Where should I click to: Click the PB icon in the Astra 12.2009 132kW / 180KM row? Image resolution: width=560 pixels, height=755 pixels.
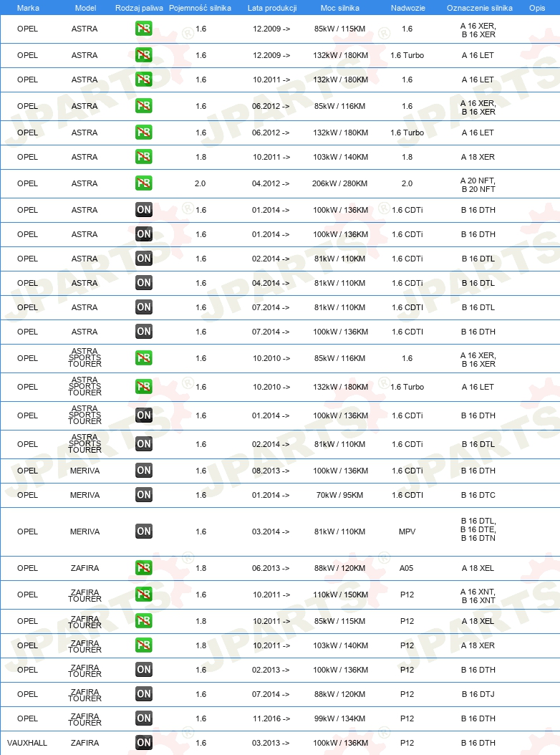click(143, 55)
